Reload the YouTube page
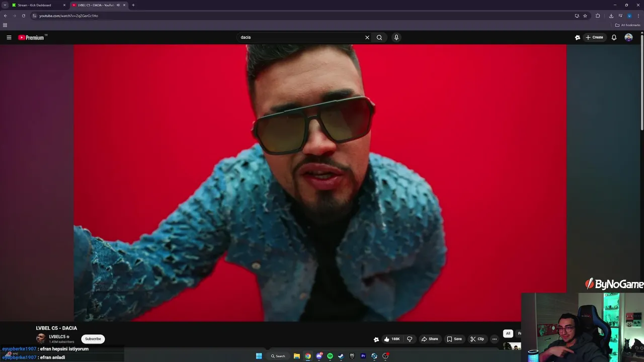644x362 pixels. [x=23, y=16]
